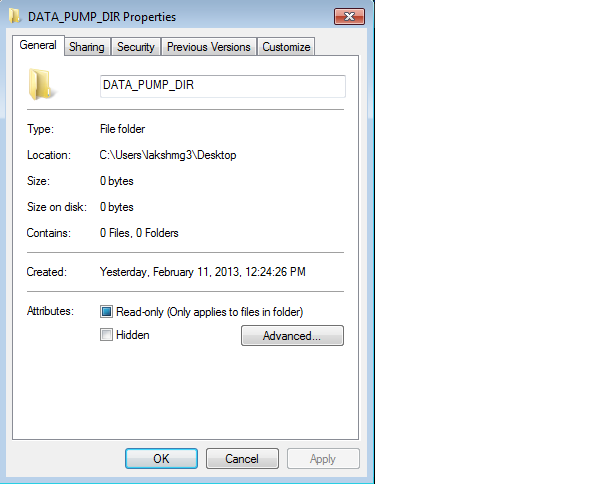This screenshot has width=614, height=484.
Task: Open the Security tab
Action: click(136, 47)
